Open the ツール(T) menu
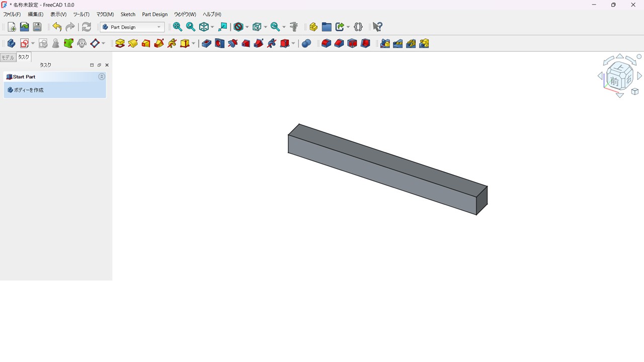This screenshot has width=644, height=362. [82, 14]
